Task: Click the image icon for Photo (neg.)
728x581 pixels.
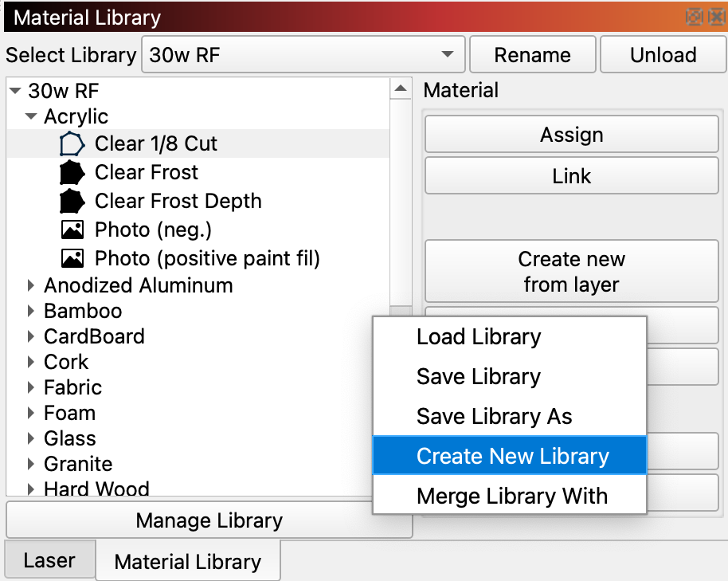Action: [72, 230]
